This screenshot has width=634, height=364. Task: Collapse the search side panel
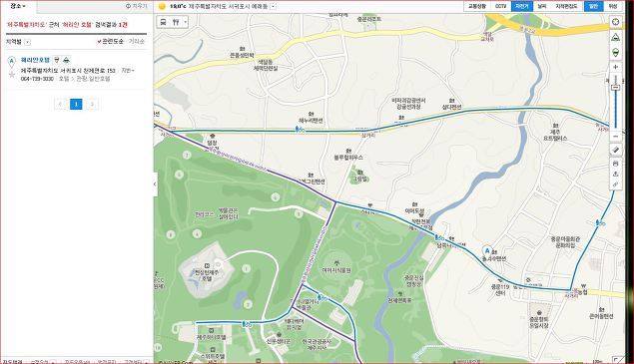(155, 184)
